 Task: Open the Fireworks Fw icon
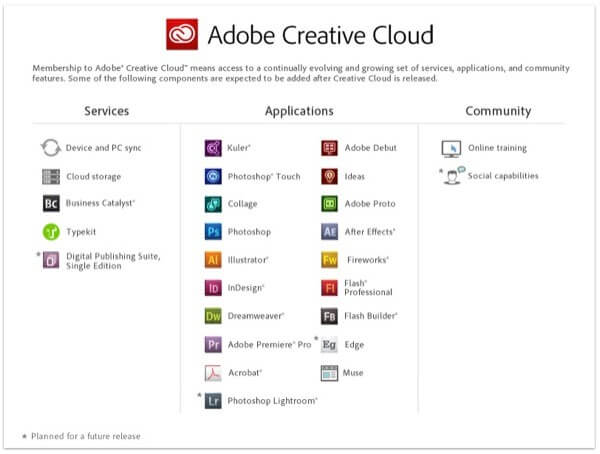329,260
